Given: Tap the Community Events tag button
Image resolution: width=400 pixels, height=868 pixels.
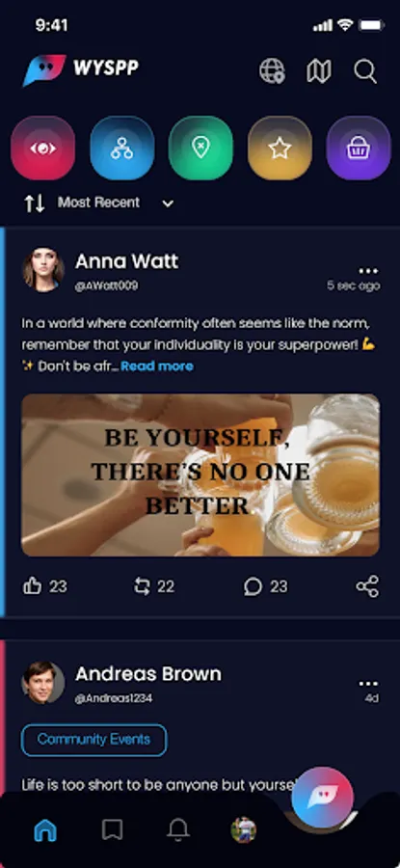Looking at the screenshot, I should (x=94, y=740).
